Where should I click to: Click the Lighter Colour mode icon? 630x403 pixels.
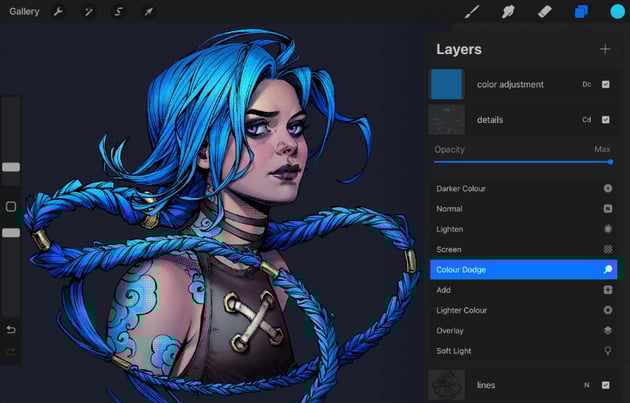click(608, 310)
